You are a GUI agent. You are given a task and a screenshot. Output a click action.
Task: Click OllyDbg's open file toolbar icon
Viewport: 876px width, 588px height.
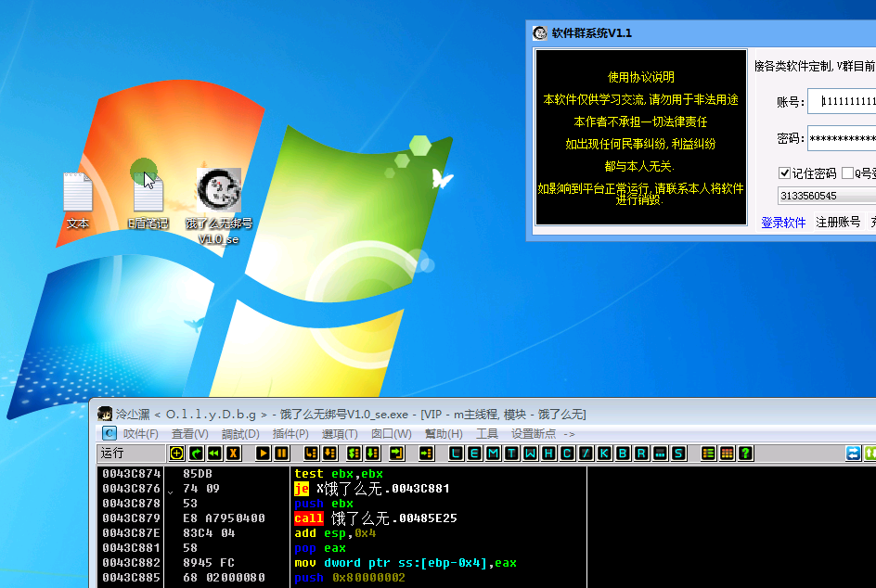[x=176, y=454]
